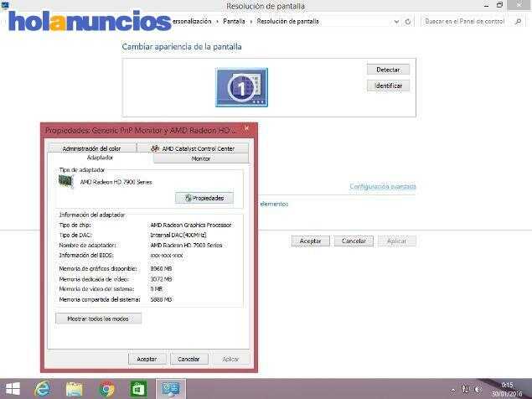This screenshot has width=532, height=399.
Task: Click the display 1 monitor thumbnail
Action: pyautogui.click(x=241, y=87)
